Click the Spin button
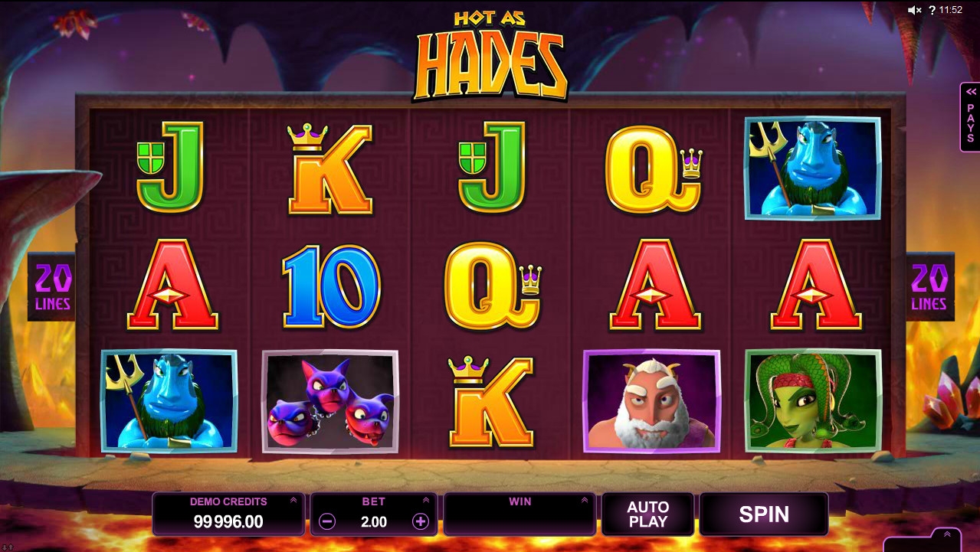This screenshot has width=980, height=552. point(764,514)
